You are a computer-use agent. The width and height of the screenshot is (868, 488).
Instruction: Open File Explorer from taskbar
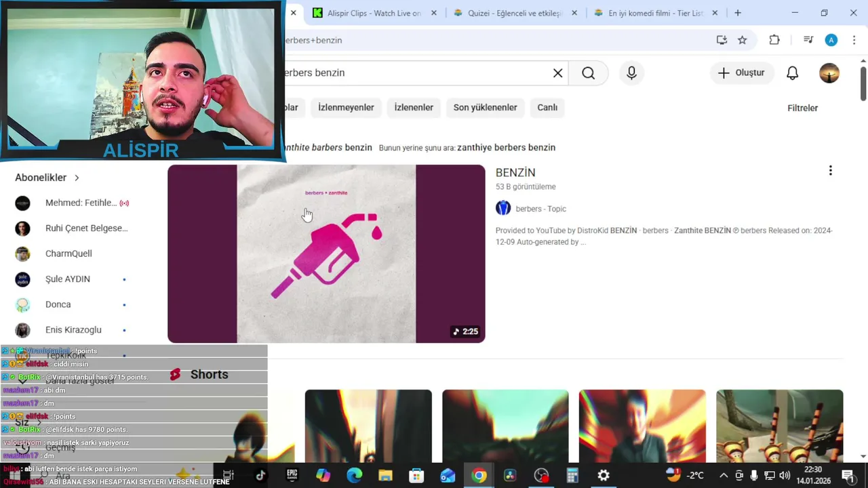[385, 475]
